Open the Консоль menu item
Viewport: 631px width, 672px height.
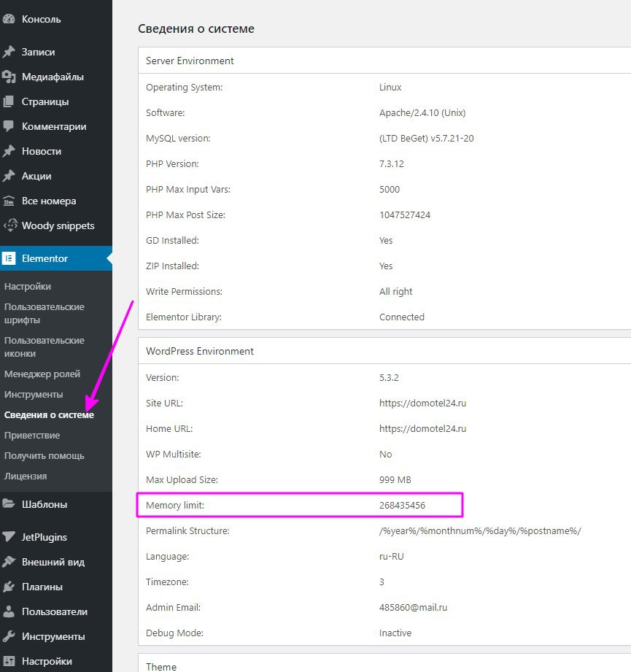click(56, 19)
